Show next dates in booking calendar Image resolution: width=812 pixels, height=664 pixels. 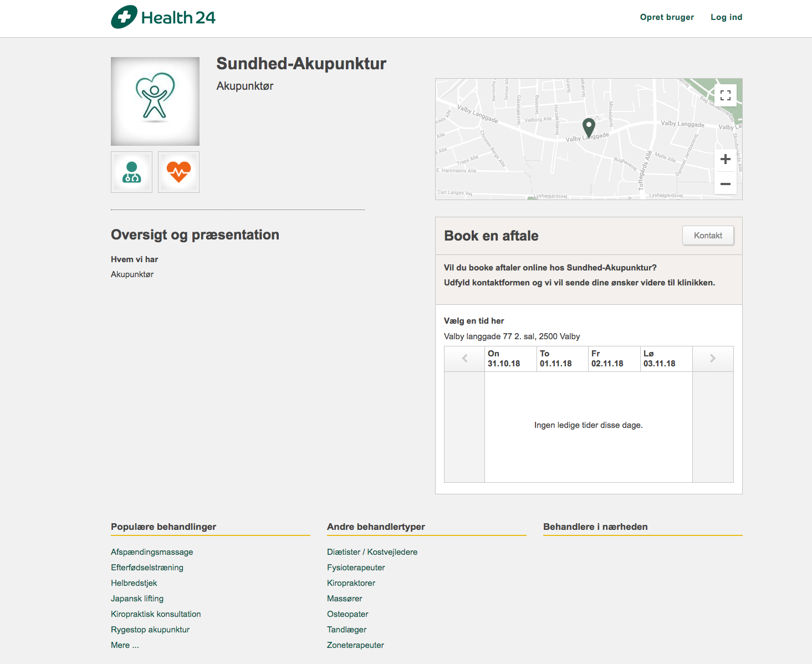[713, 359]
